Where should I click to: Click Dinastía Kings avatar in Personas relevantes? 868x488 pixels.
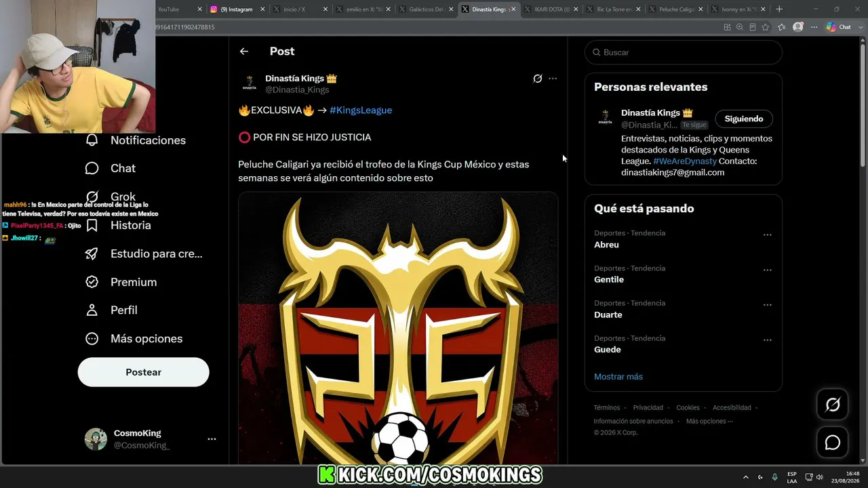click(605, 119)
